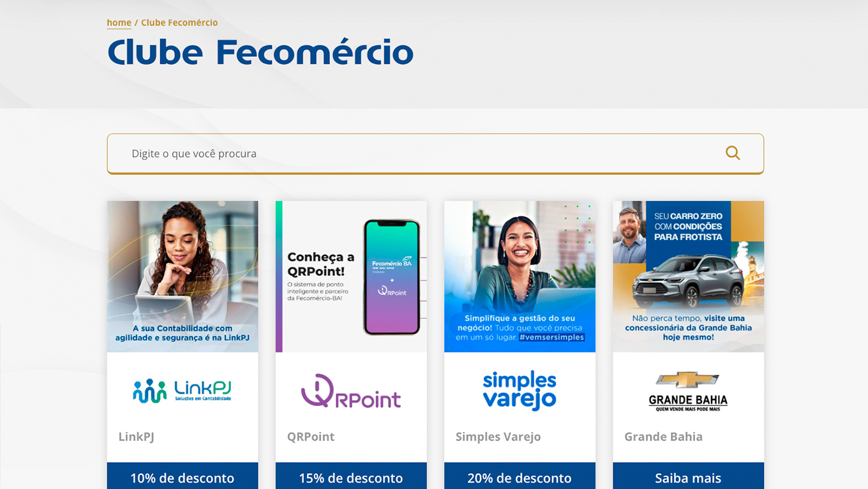The height and width of the screenshot is (489, 868).
Task: Click the LinkPJ card title
Action: pos(136,437)
